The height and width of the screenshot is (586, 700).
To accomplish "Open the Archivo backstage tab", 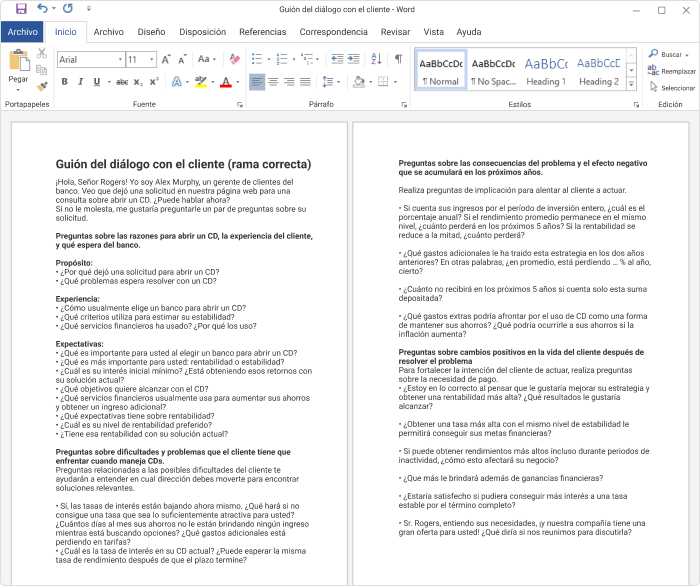I will [x=22, y=32].
